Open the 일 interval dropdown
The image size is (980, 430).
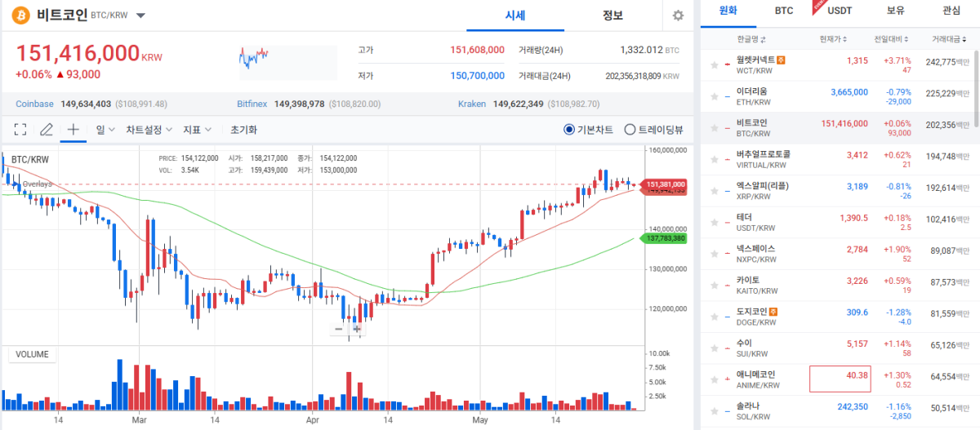(x=105, y=129)
